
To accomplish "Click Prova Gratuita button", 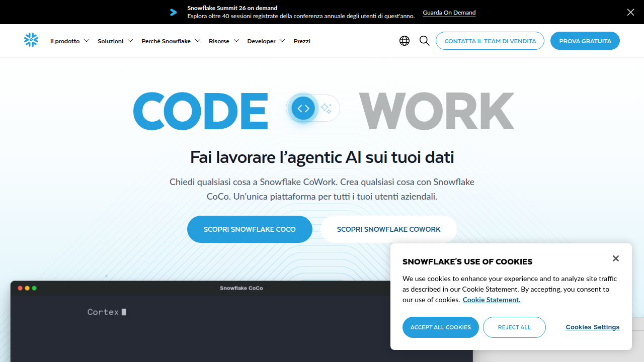I will [x=585, y=41].
